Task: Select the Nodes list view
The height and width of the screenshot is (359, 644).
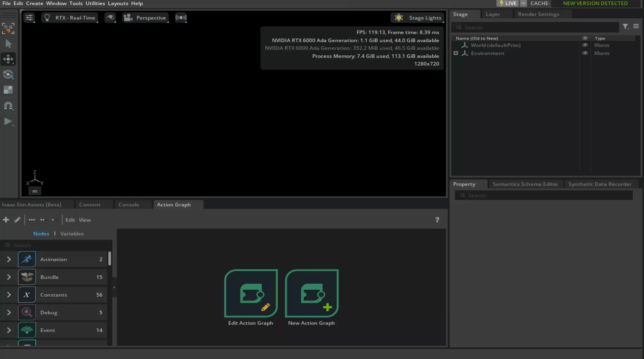Action: [41, 234]
